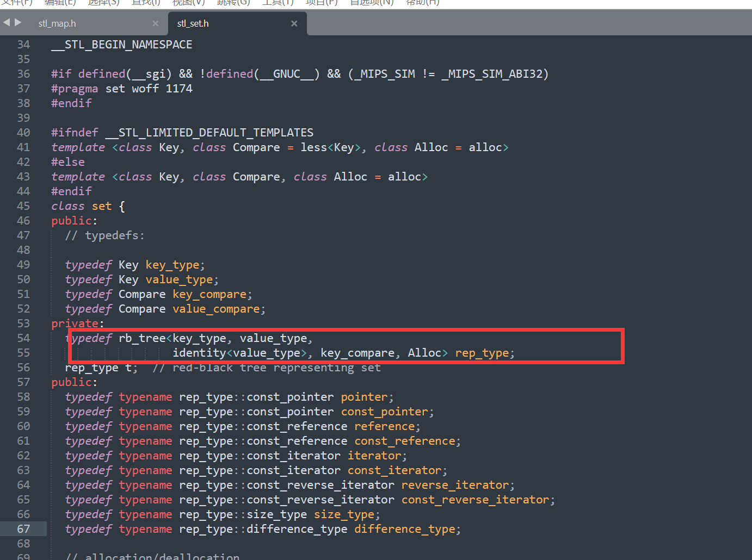The image size is (752, 560).
Task: Click the red-black tree comment
Action: (x=267, y=368)
